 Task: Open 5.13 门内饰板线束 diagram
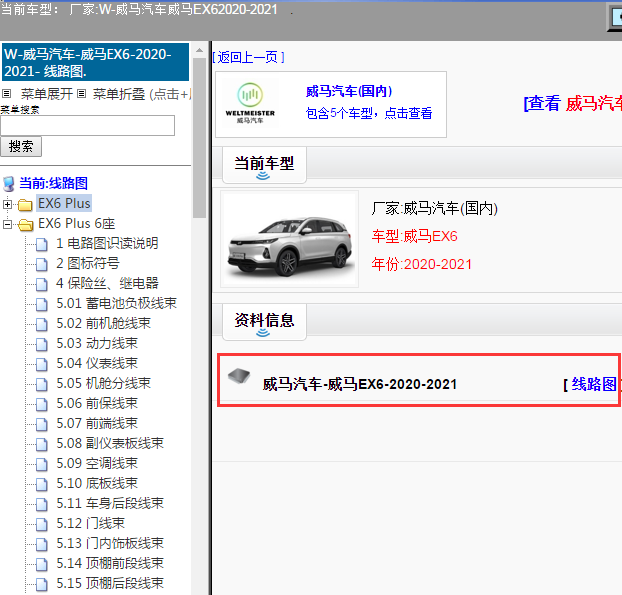(110, 543)
